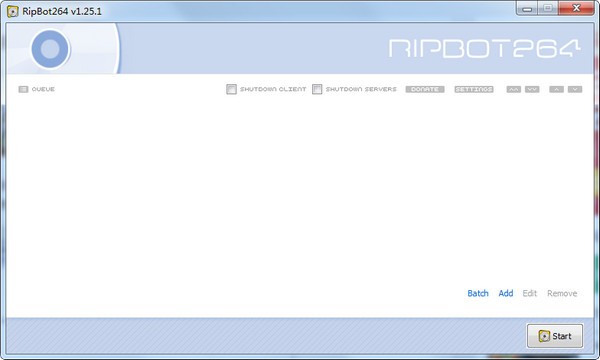Move job to top with double-up arrow
Viewport: 600px width, 360px height.
(x=514, y=89)
